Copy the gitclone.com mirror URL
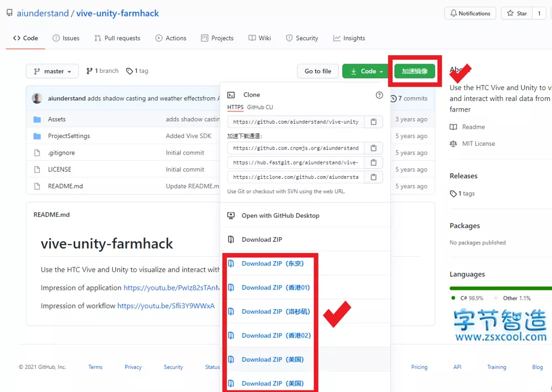 [374, 177]
